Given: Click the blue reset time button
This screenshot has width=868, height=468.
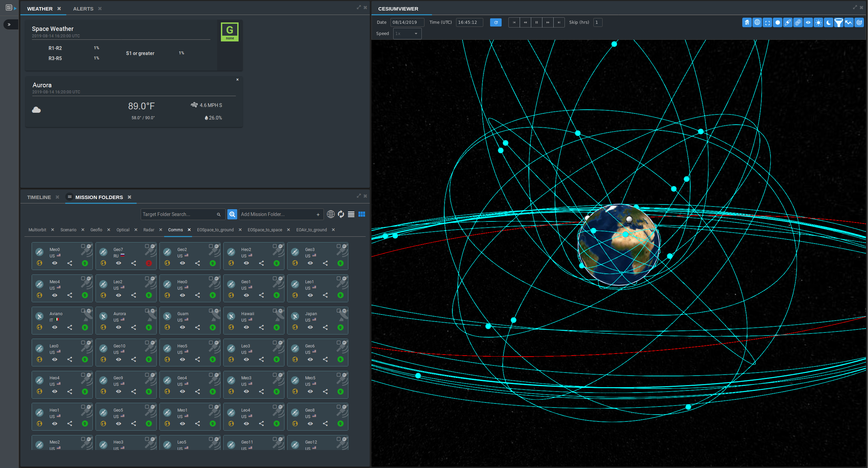Looking at the screenshot, I should [x=496, y=22].
